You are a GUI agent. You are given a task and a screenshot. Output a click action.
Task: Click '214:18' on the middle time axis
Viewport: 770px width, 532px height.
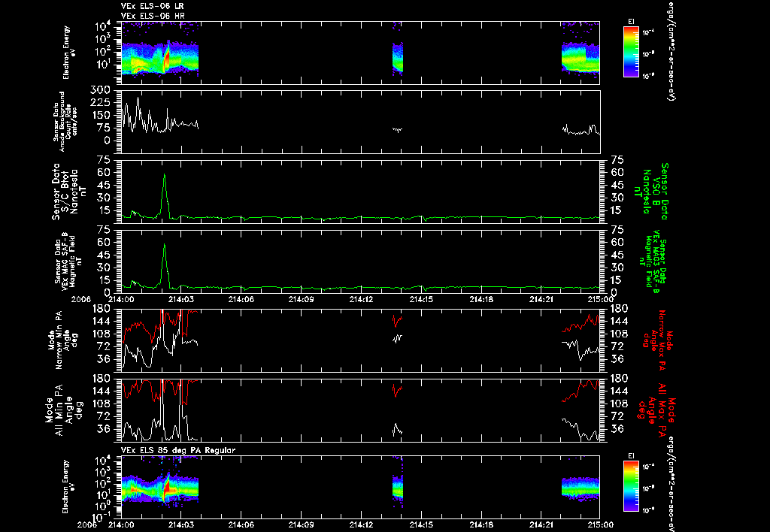tap(481, 299)
